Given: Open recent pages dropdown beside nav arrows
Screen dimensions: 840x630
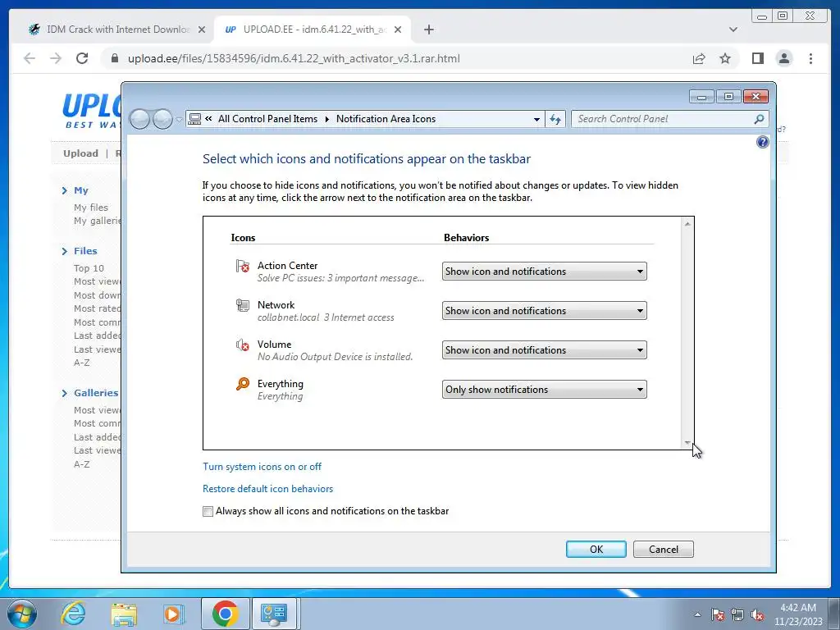Looking at the screenshot, I should pos(179,120).
